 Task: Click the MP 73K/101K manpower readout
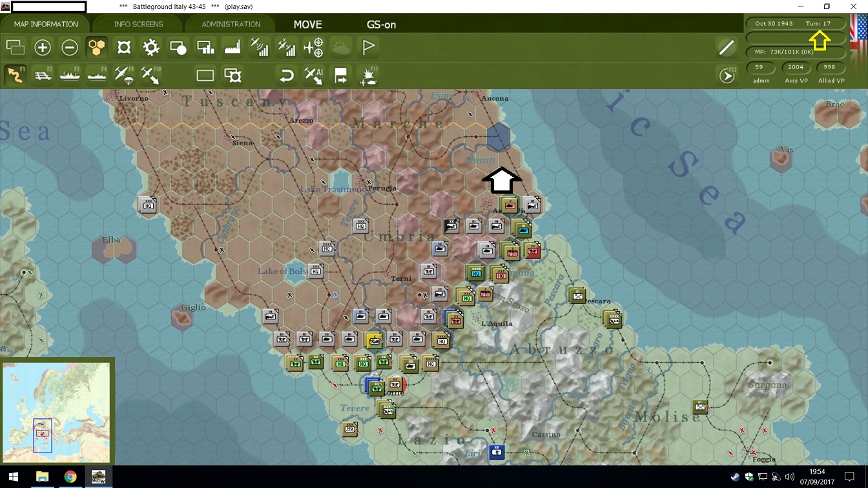796,52
